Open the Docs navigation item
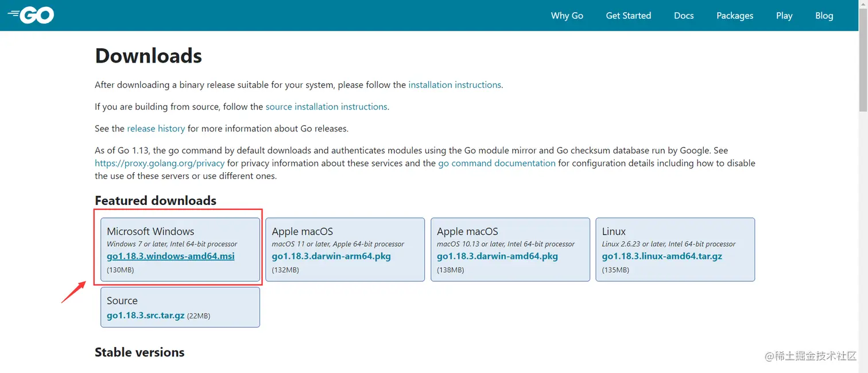This screenshot has width=868, height=373. click(684, 15)
